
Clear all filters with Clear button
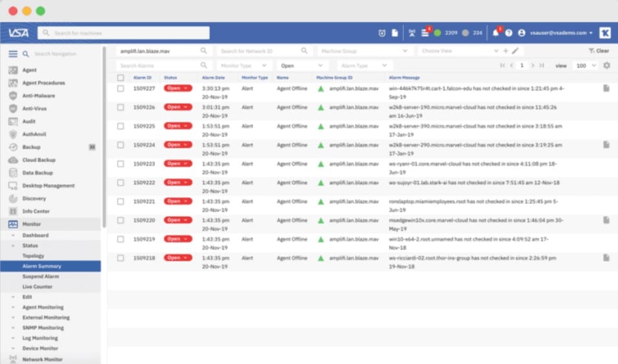[x=599, y=51]
